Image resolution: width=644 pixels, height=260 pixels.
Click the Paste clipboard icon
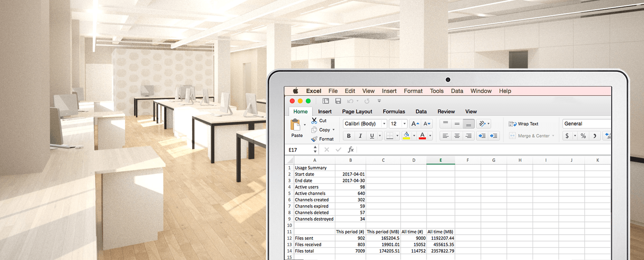[295, 125]
